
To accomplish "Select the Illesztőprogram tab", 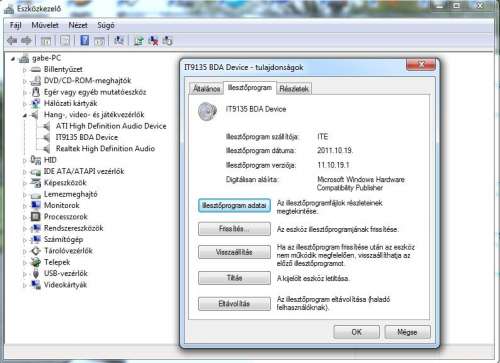I will click(x=250, y=88).
